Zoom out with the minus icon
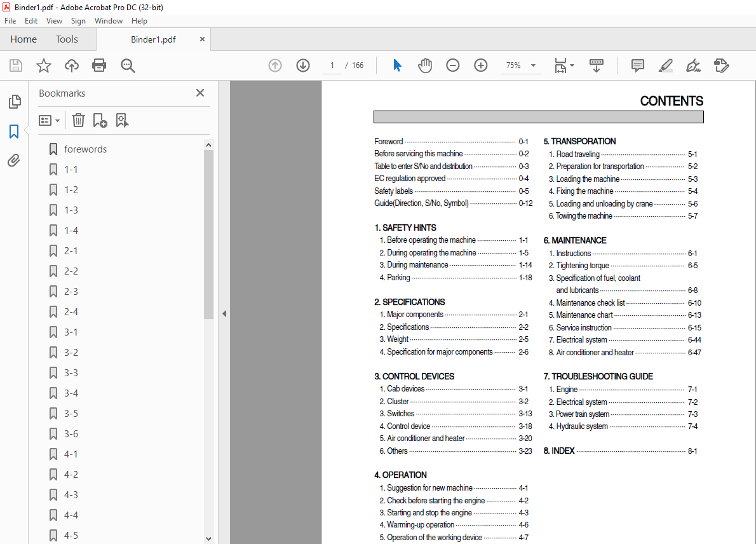 click(453, 65)
